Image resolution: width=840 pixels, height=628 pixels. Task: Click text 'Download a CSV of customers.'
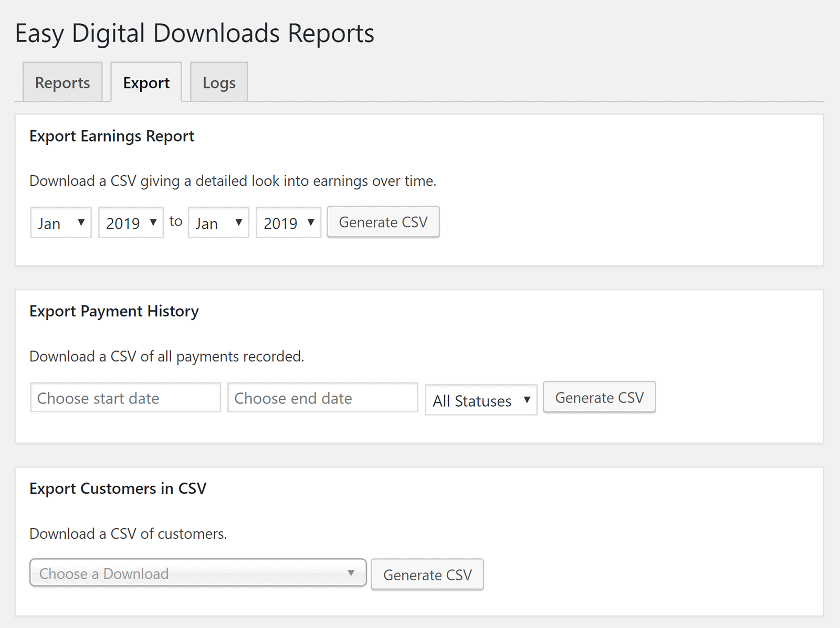tap(128, 534)
